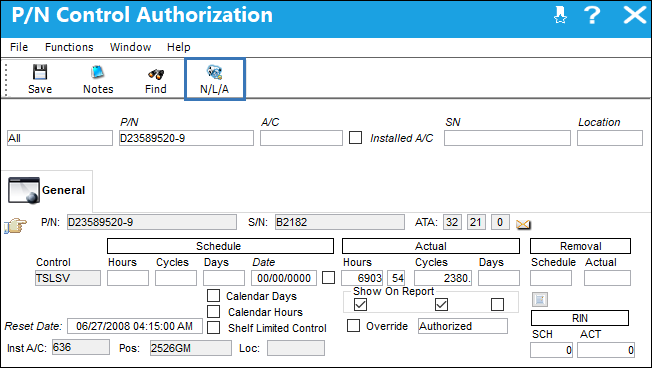
Task: Click the RIN section header
Action: tap(580, 318)
